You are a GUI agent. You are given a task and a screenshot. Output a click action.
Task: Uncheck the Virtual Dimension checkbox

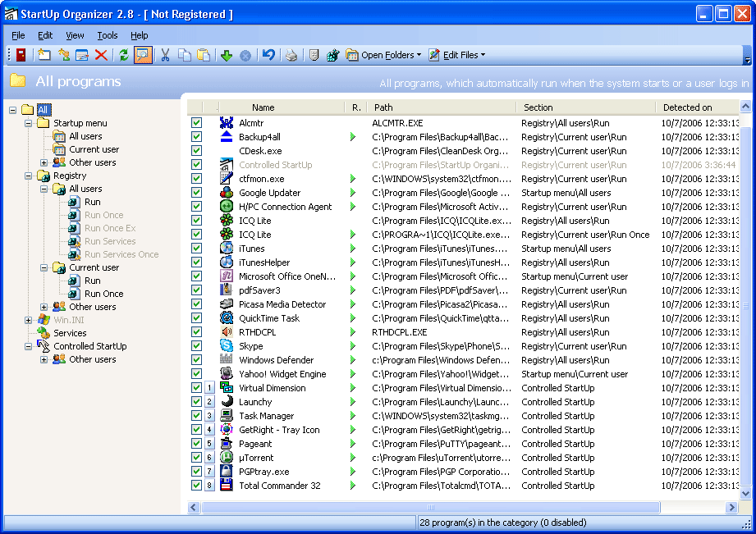tap(196, 387)
